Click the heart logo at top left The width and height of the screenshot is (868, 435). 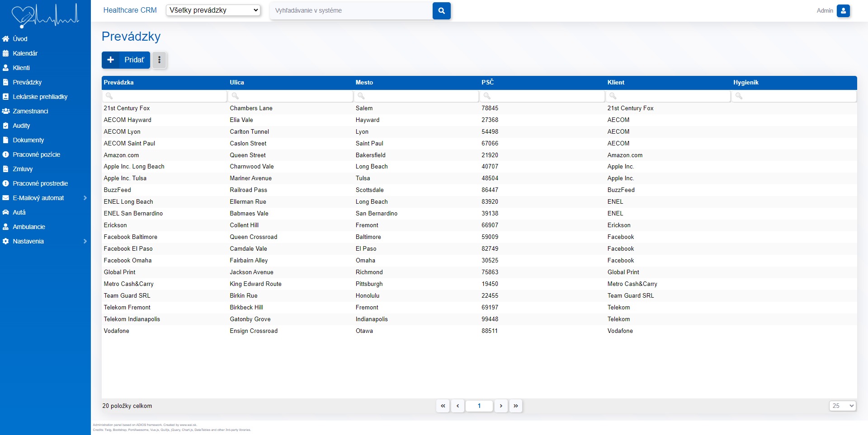[45, 16]
